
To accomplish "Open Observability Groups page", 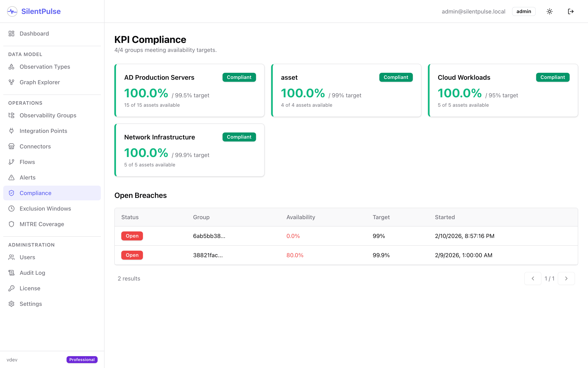I will click(52, 115).
